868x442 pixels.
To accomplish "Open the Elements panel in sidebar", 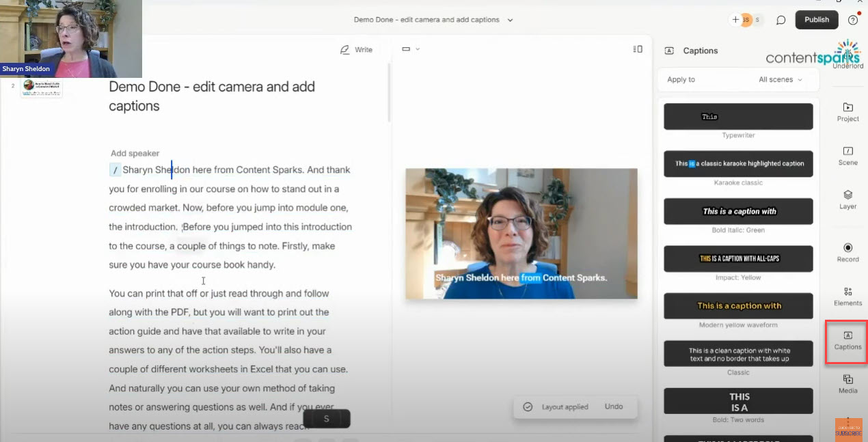I will [847, 296].
